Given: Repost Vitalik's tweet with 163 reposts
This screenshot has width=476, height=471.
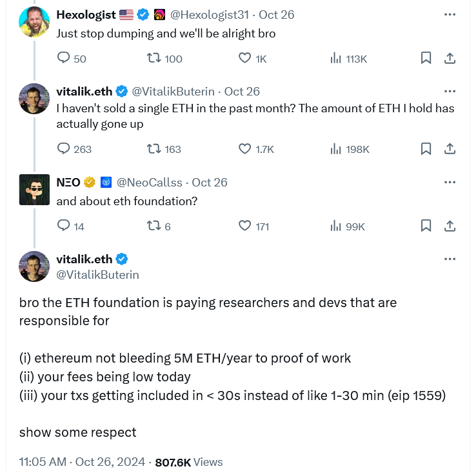Looking at the screenshot, I should 154,148.
